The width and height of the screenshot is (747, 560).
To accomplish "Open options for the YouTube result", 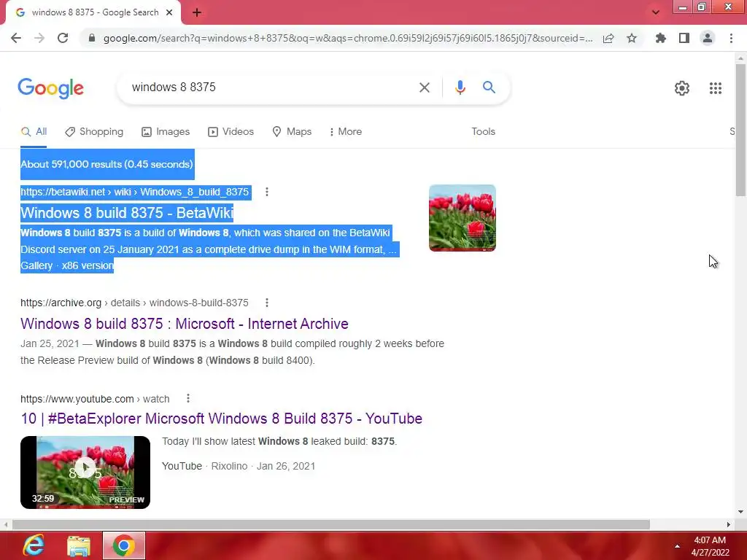I will point(188,398).
